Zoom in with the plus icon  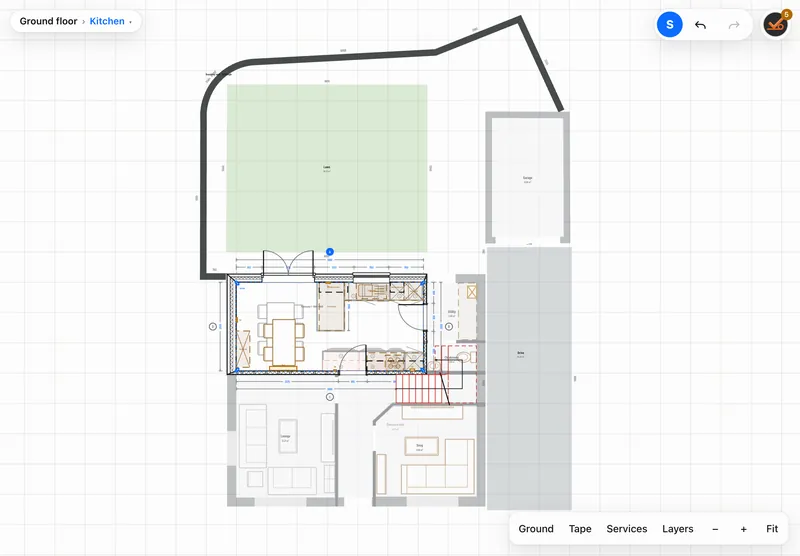coord(743,529)
